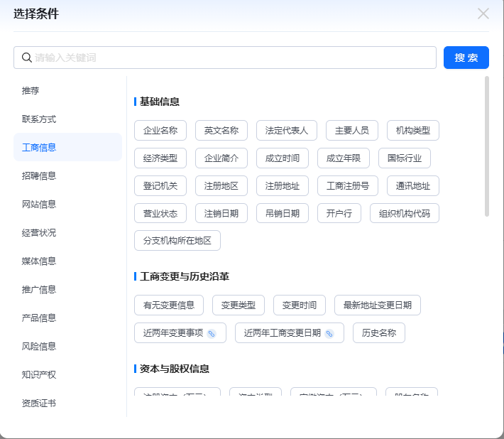
Task: Add the 经济类型 filter
Action: (160, 158)
